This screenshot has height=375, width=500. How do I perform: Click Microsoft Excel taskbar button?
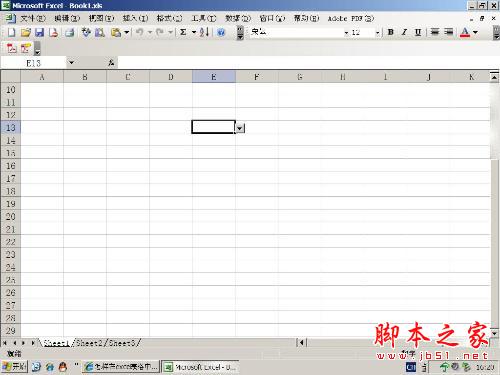(201, 367)
